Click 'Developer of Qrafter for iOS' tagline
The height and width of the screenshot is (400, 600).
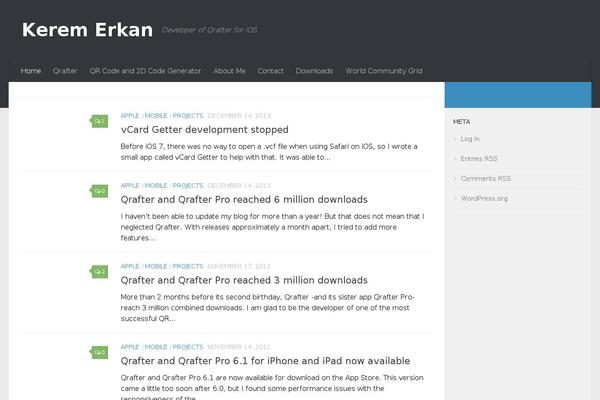tap(210, 30)
